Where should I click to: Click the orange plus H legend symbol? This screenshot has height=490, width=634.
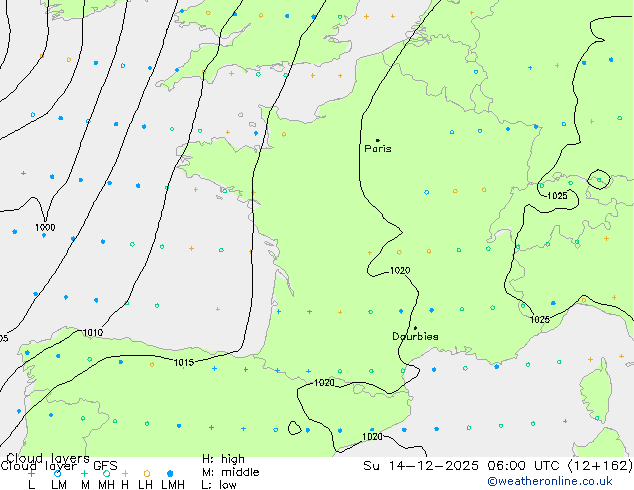pos(125,473)
